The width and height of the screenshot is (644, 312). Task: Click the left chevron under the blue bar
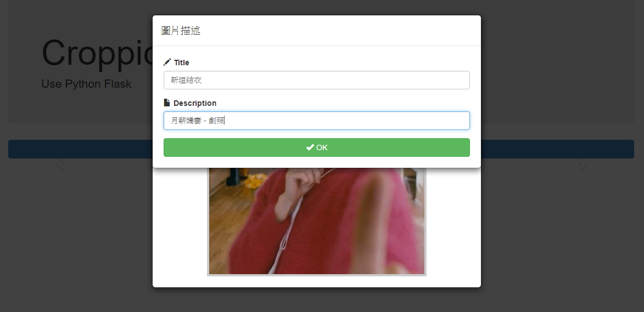click(x=61, y=165)
